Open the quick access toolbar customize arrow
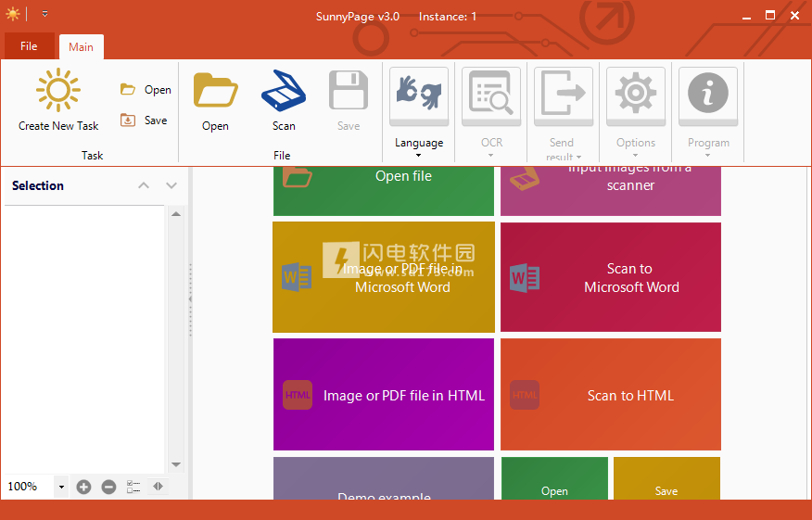The image size is (812, 520). [x=45, y=14]
